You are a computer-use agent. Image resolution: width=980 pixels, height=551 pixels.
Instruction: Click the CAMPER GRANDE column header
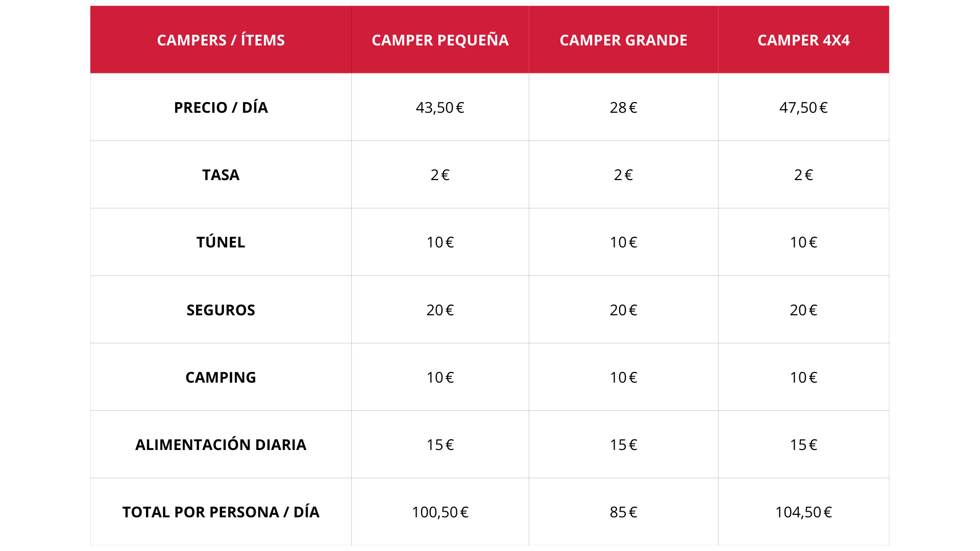[624, 40]
